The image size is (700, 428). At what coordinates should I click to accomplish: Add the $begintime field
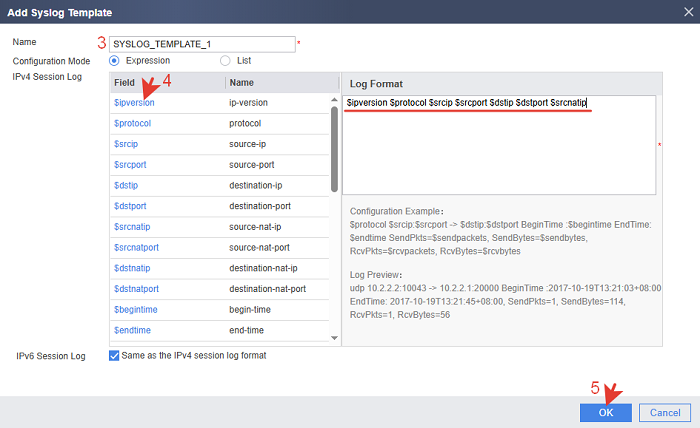pyautogui.click(x=135, y=309)
